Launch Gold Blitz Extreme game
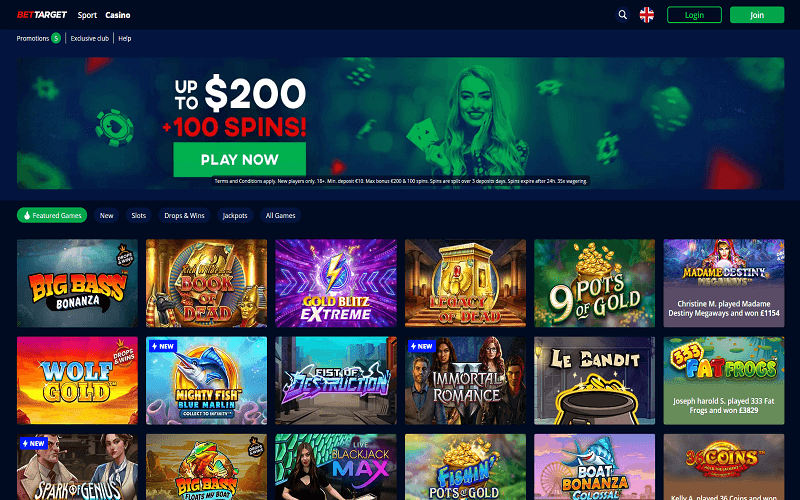 (x=336, y=283)
